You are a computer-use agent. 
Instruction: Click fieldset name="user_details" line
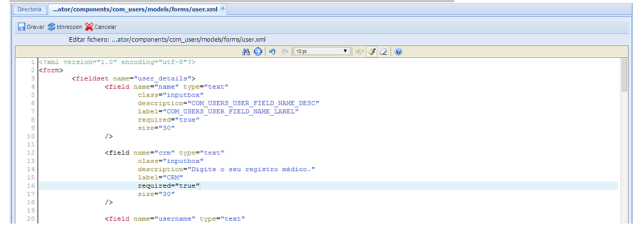[x=134, y=78]
